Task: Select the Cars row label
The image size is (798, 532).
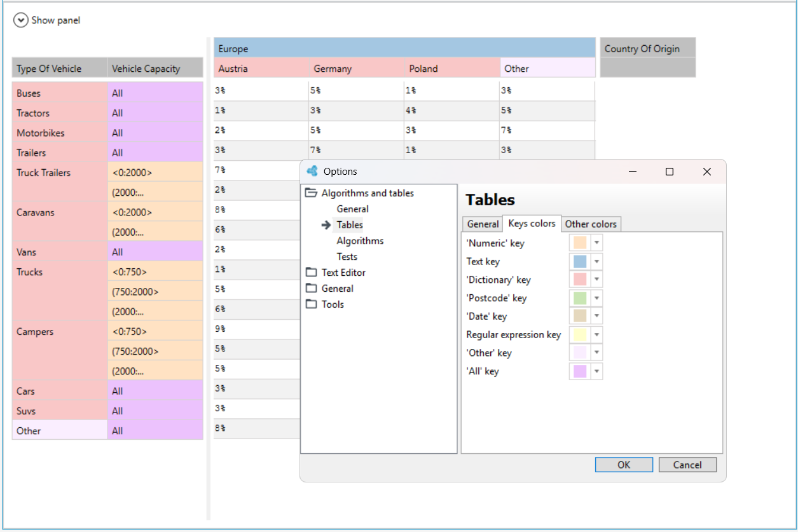Action: click(x=60, y=391)
